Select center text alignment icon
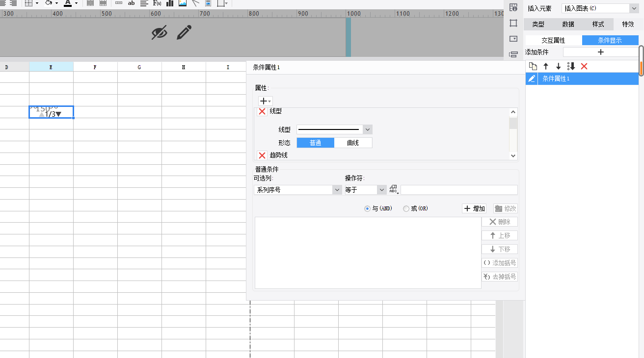 pyautogui.click(x=2, y=3)
